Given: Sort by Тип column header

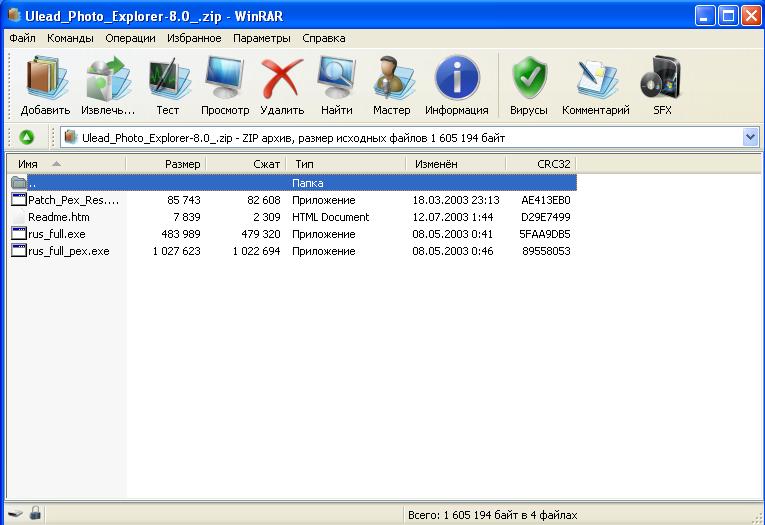Looking at the screenshot, I should (346, 164).
